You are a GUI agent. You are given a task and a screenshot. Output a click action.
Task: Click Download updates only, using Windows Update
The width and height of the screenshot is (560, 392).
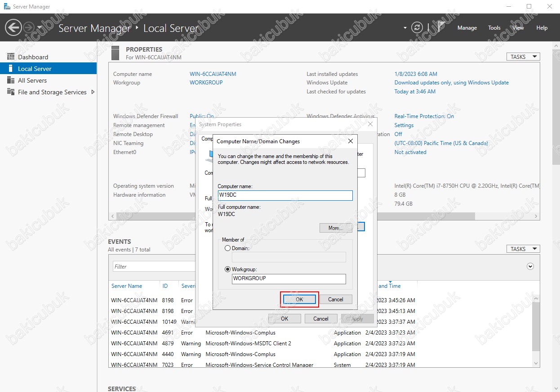452,83
